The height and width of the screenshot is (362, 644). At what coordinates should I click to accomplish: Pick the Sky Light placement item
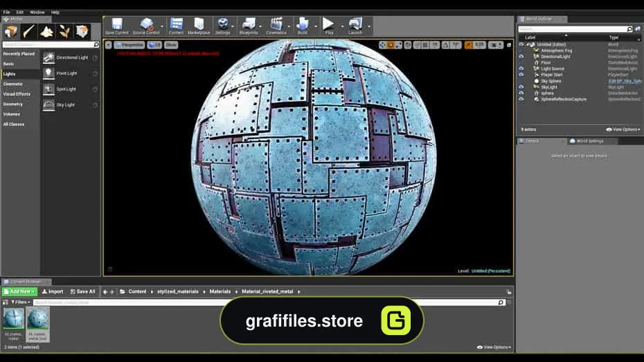coord(70,105)
